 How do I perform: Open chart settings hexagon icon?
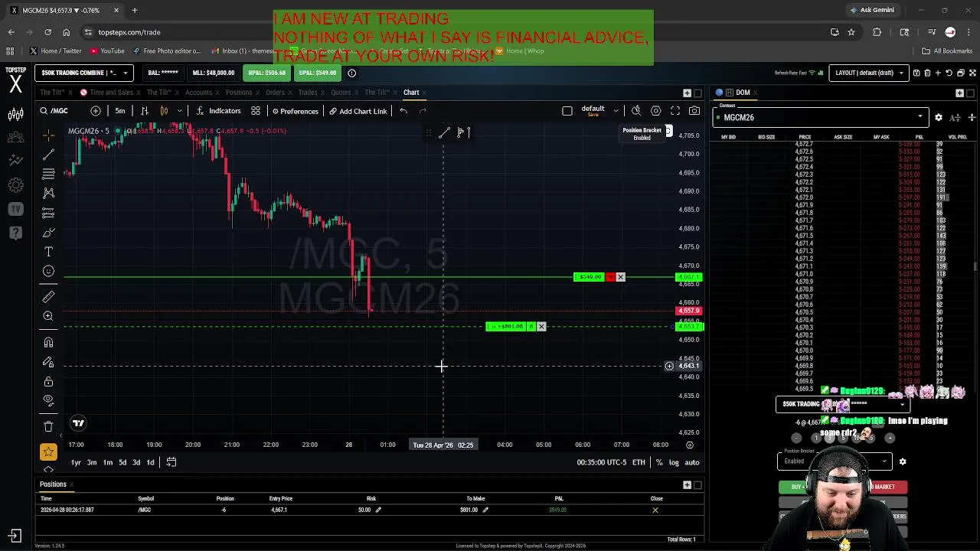tap(655, 111)
